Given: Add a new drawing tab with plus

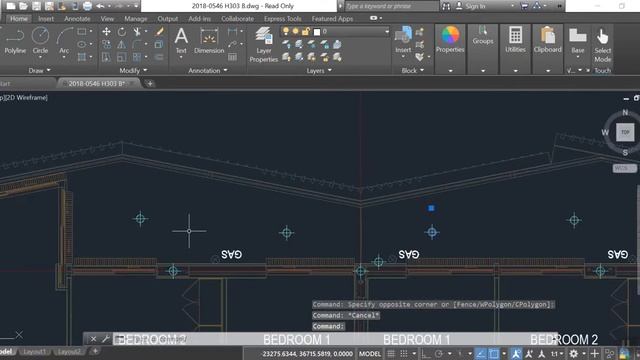Looking at the screenshot, I should pyautogui.click(x=150, y=84).
